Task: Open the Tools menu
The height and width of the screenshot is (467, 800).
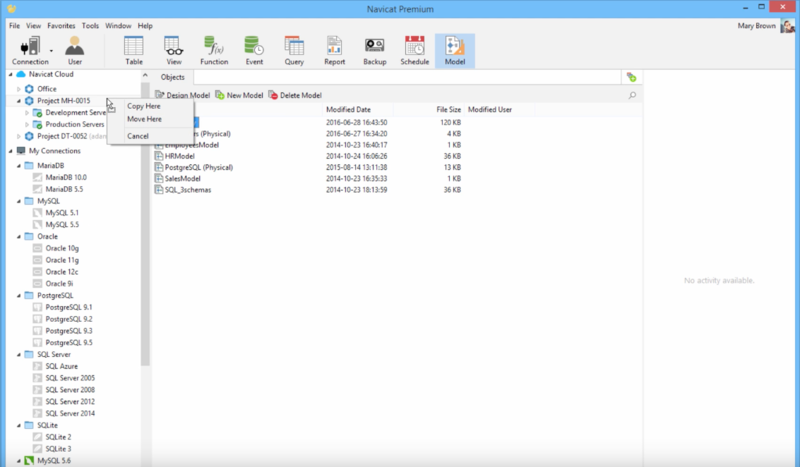Action: [x=90, y=26]
